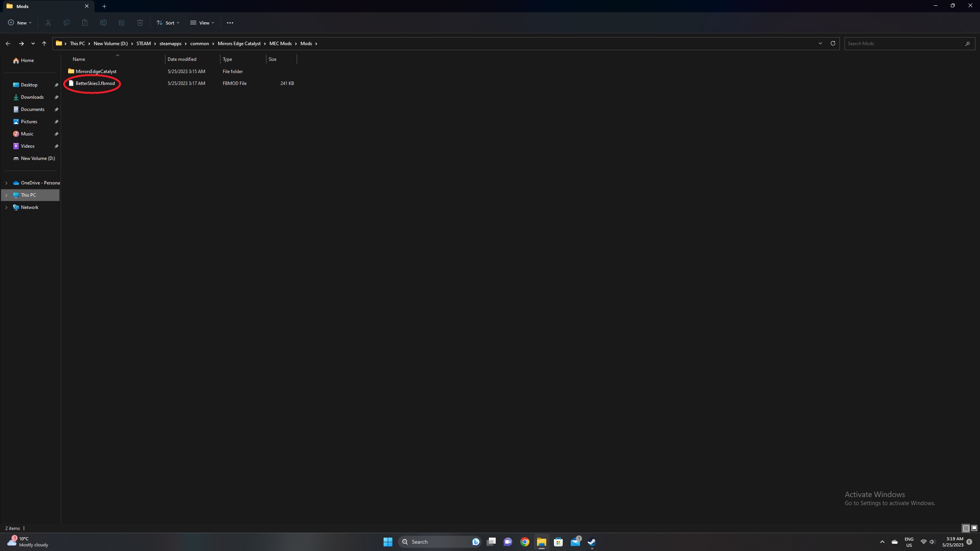Image resolution: width=980 pixels, height=551 pixels.
Task: Open Google Chrome from the taskbar
Action: coord(524,542)
